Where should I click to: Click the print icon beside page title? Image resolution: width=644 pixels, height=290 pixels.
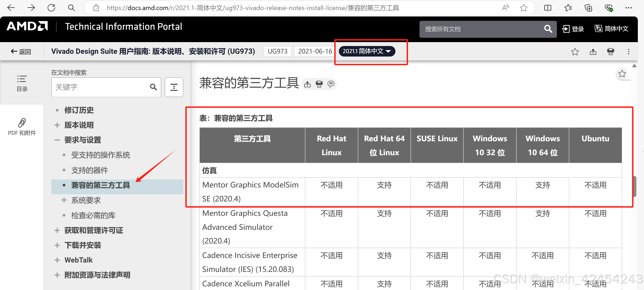click(319, 84)
